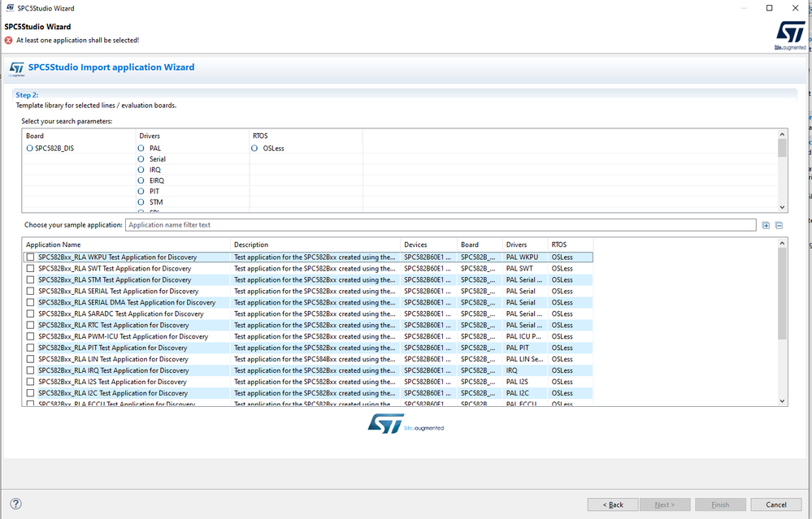Click scroll-up arrow of search parameters panel

click(x=782, y=135)
